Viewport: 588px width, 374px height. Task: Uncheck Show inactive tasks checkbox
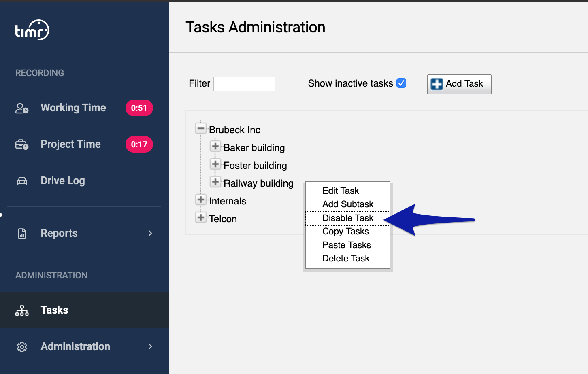coord(401,83)
